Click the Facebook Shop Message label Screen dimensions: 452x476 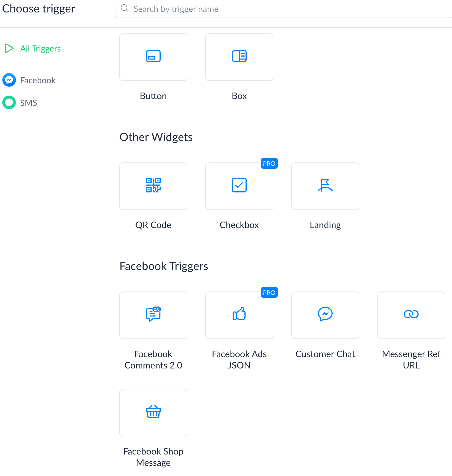(x=153, y=457)
